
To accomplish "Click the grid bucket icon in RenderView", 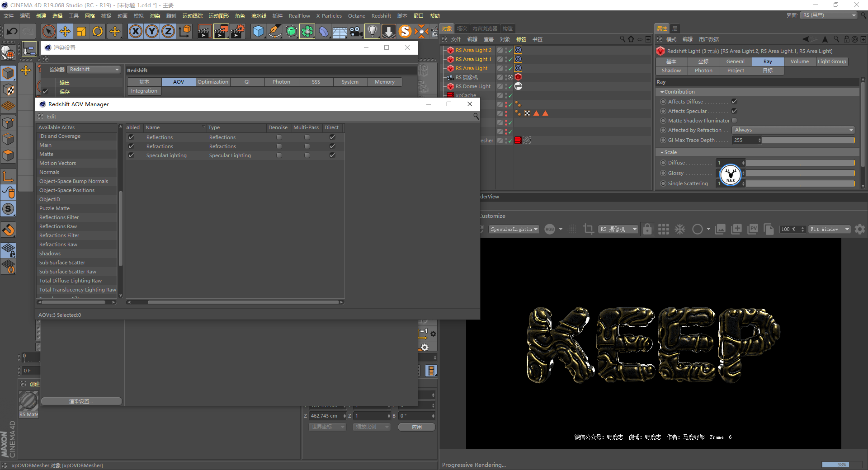I will coord(664,229).
